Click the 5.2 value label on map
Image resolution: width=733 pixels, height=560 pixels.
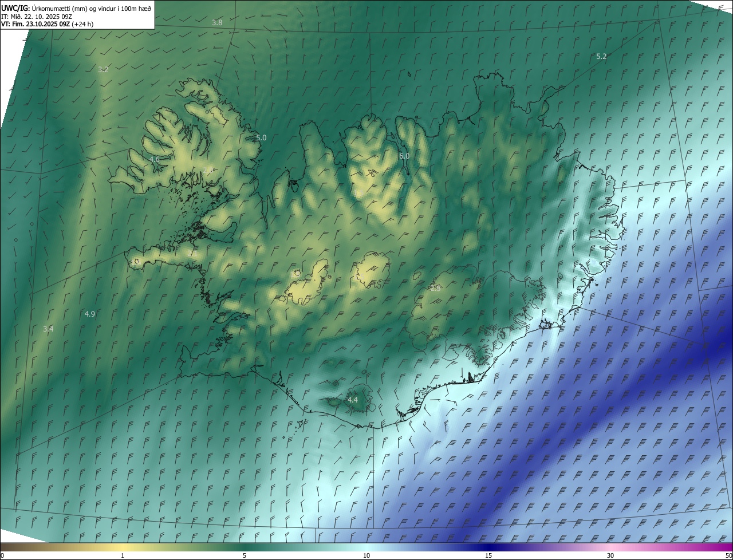(601, 56)
